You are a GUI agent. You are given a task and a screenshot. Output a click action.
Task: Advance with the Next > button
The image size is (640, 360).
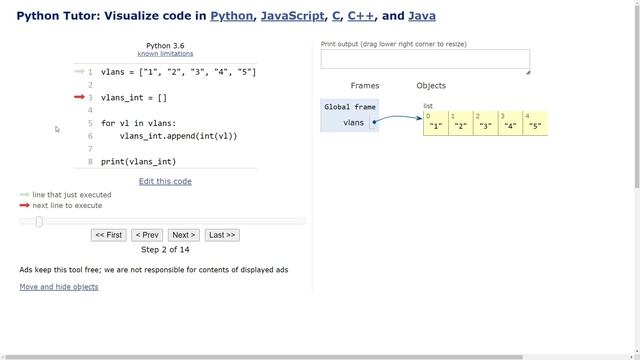click(184, 235)
